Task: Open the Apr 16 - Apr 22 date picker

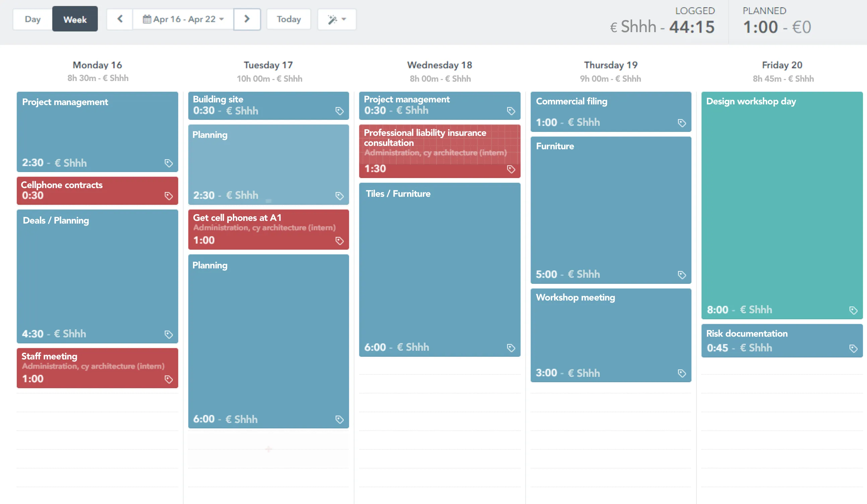Action: click(183, 19)
